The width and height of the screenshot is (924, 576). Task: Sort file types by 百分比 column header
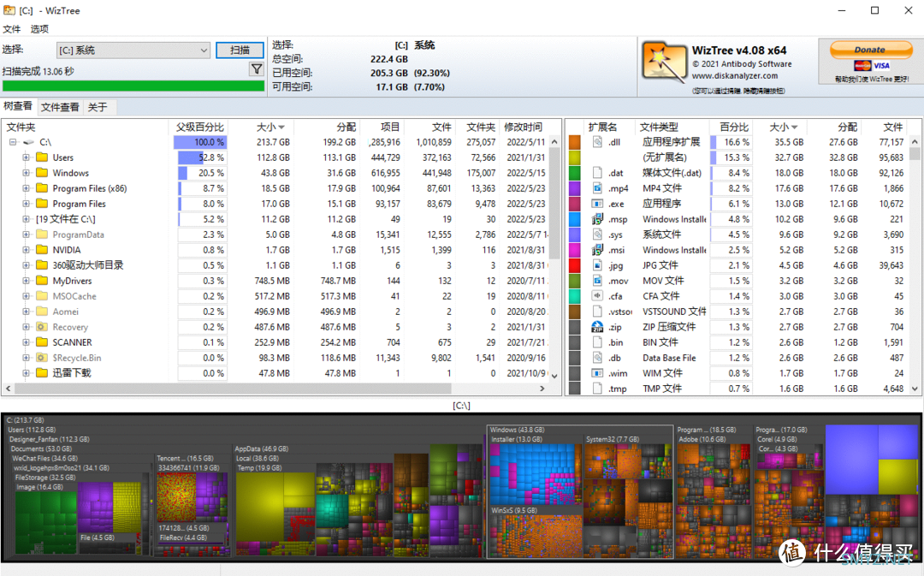(x=734, y=127)
